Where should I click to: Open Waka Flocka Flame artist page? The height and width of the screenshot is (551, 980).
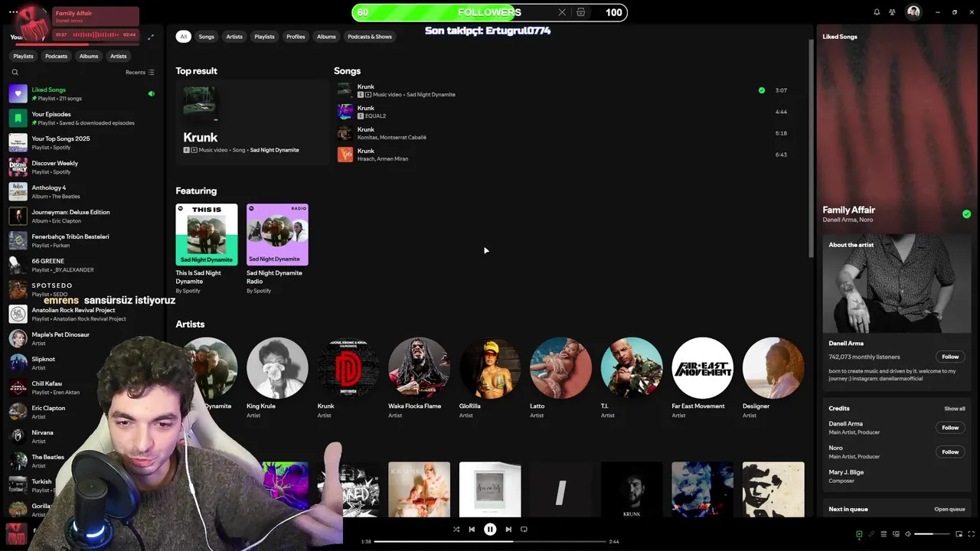coord(419,378)
